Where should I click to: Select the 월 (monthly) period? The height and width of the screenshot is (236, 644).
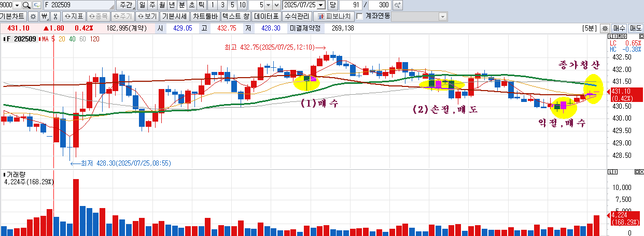(162, 5)
